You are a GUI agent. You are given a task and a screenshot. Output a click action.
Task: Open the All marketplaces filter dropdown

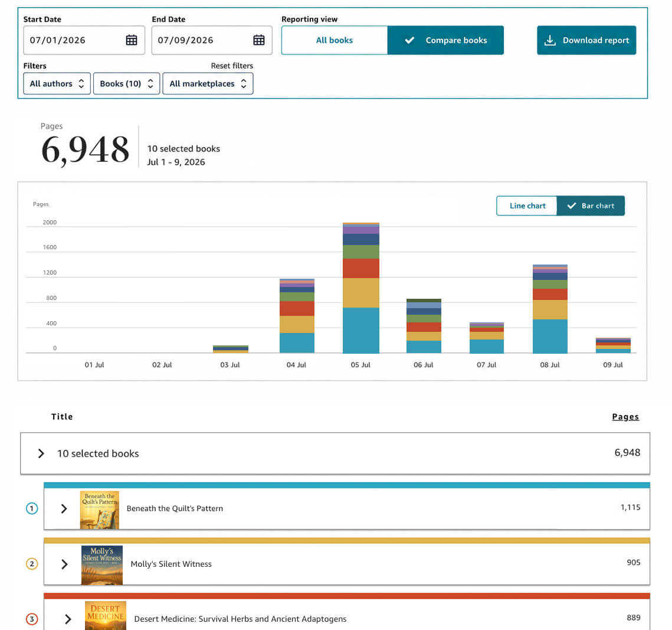[x=208, y=84]
